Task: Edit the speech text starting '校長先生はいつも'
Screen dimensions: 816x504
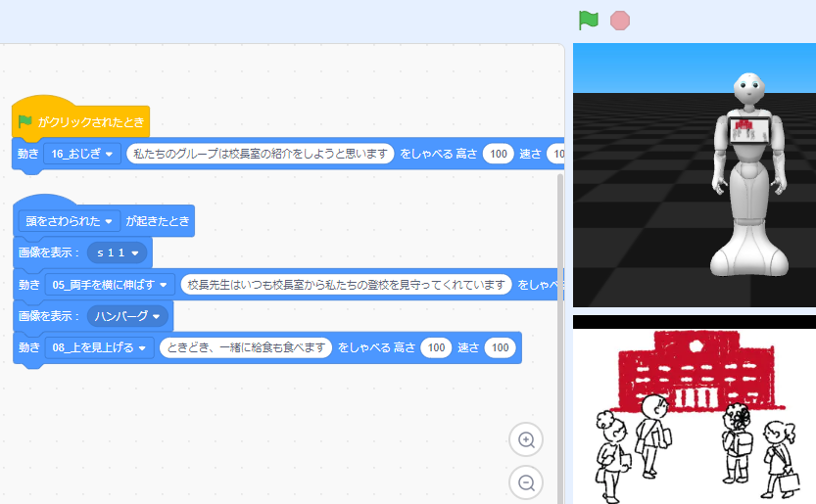Action: pos(346,285)
